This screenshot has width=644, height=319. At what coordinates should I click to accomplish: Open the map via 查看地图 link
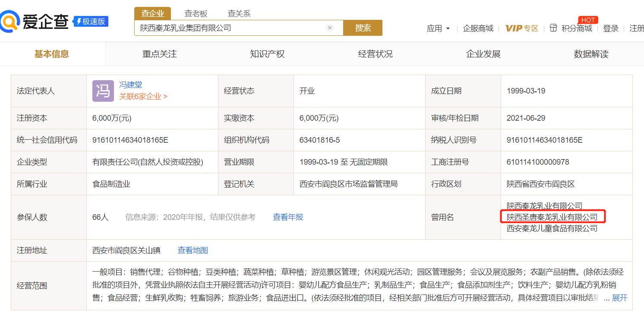coord(192,250)
